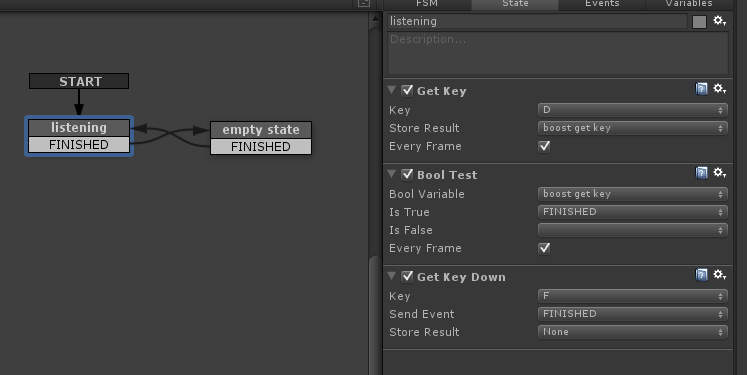Open help for Bool Test action
Viewport: 747px width, 375px height.
click(701, 173)
